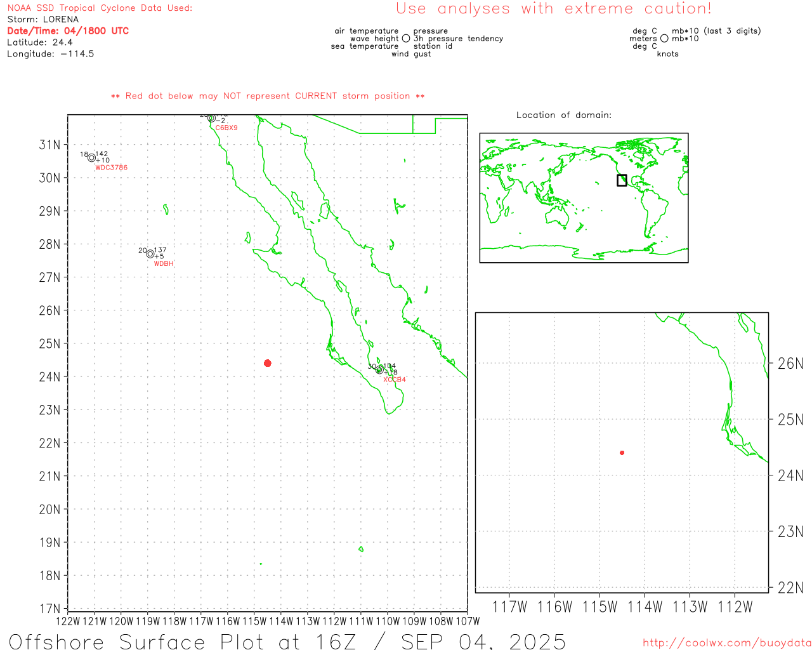812x650 pixels.
Task: Click the 'sea temperature' legend label
Action: tap(365, 46)
